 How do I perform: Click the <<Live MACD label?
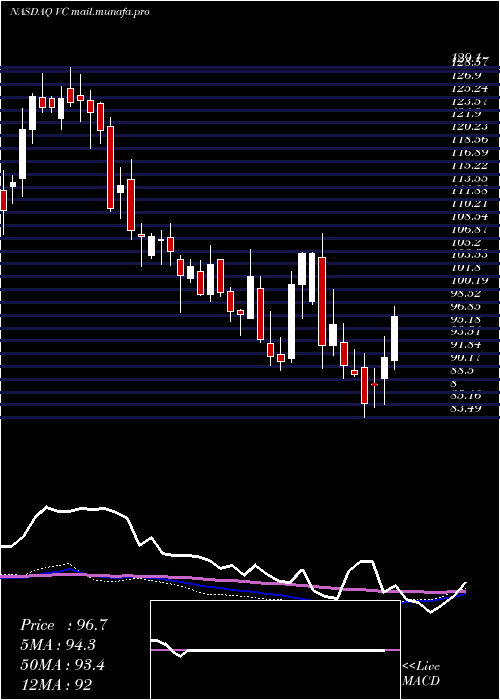point(421,674)
